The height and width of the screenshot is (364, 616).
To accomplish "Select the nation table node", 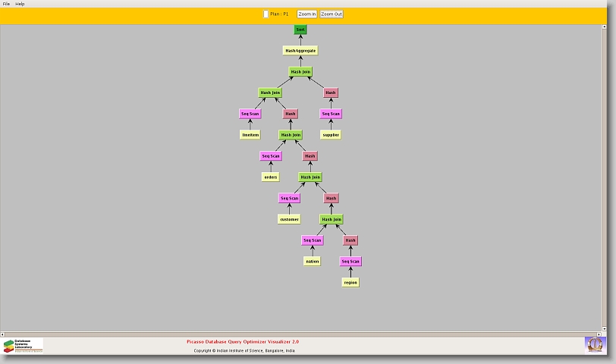I will 312,262.
